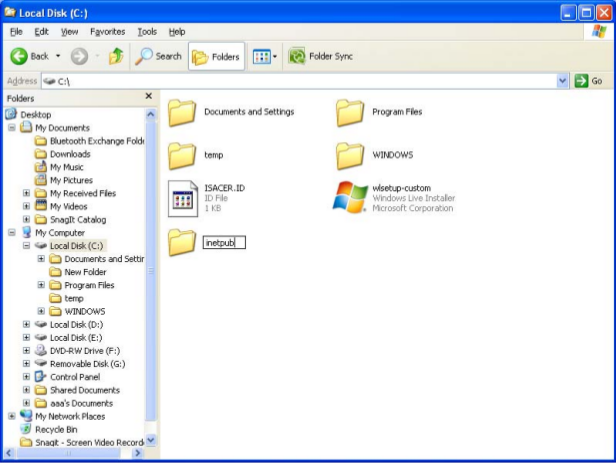Expand Control Panel in folder tree

coord(27,376)
